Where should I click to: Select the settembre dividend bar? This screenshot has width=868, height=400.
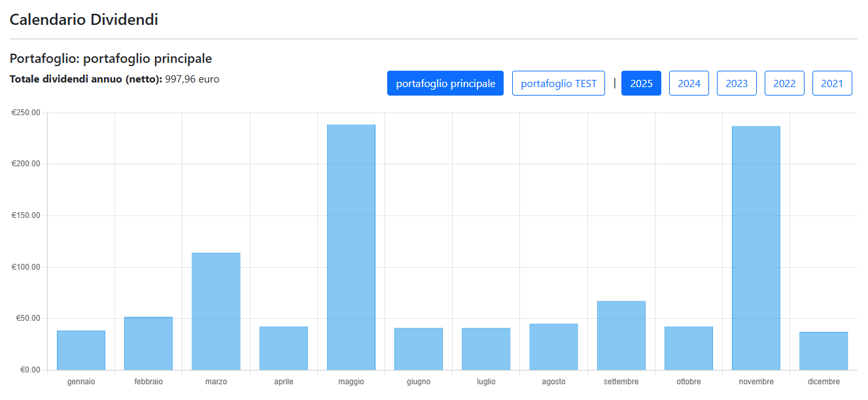[x=621, y=335]
